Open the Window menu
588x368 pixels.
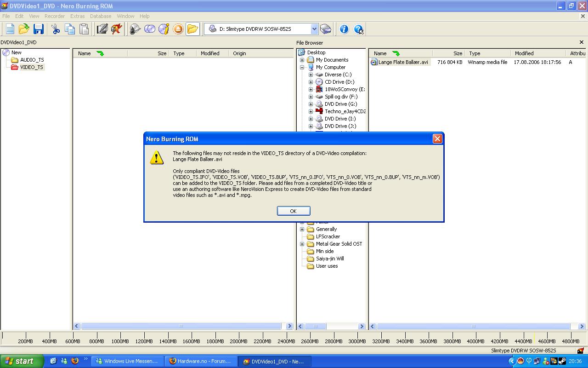pyautogui.click(x=125, y=16)
